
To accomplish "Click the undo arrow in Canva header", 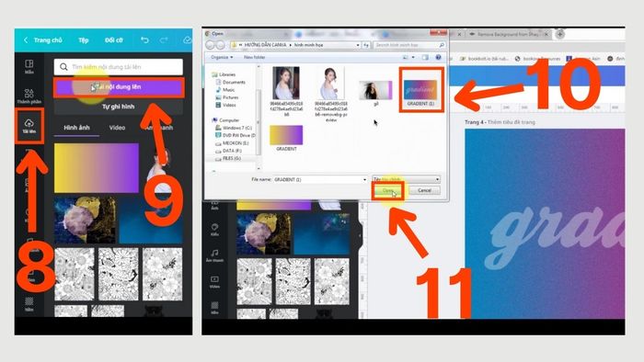I will pos(144,40).
